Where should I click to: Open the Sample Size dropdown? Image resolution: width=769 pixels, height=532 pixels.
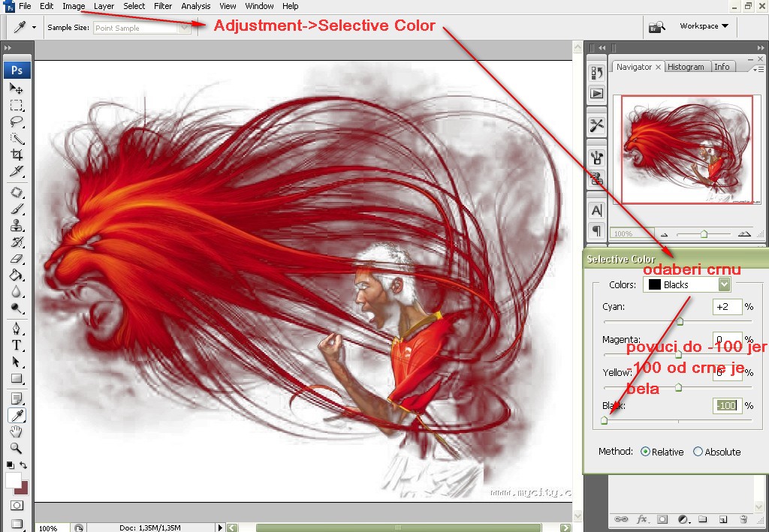click(x=142, y=28)
